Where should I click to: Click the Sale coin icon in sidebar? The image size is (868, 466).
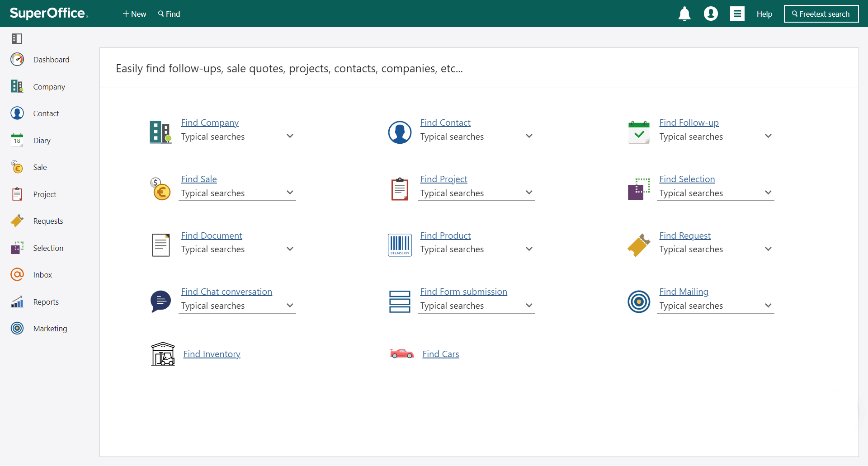tap(17, 167)
